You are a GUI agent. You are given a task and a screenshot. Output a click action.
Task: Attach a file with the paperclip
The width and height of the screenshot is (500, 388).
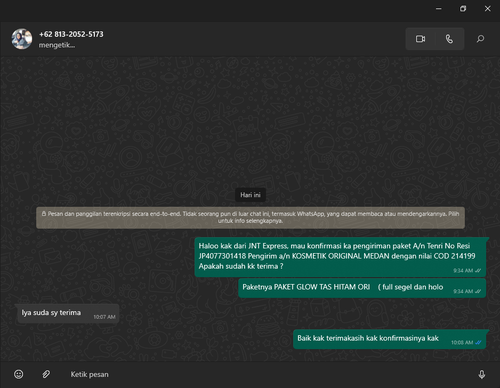46,374
